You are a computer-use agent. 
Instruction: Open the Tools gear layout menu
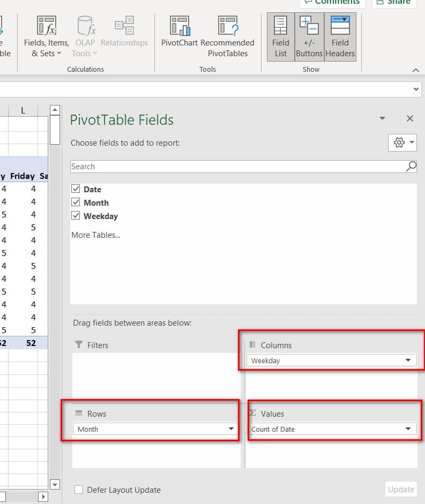tap(402, 142)
